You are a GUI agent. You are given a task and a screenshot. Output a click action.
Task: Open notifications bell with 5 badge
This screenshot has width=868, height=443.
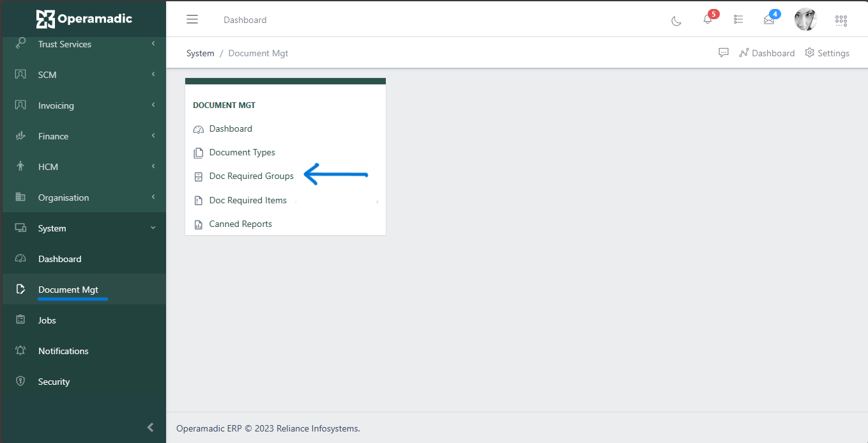pyautogui.click(x=708, y=19)
